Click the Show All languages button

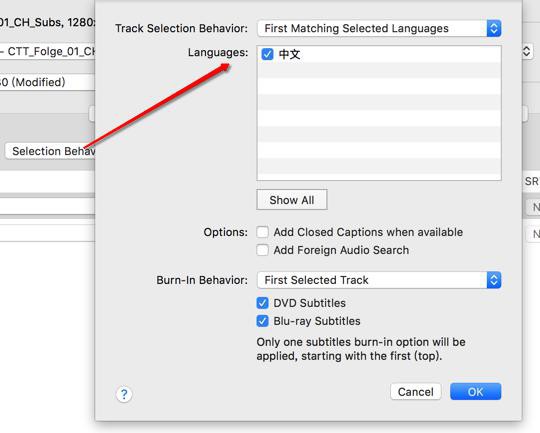point(292,200)
